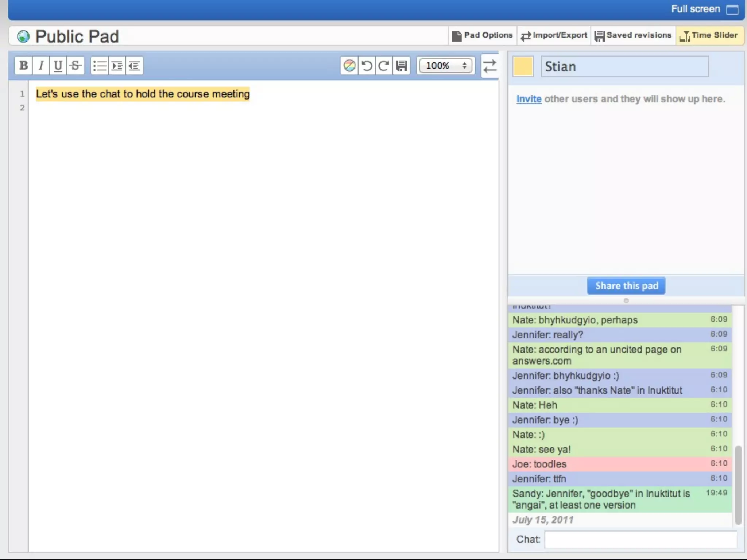Apply strikethrough formatting

76,66
